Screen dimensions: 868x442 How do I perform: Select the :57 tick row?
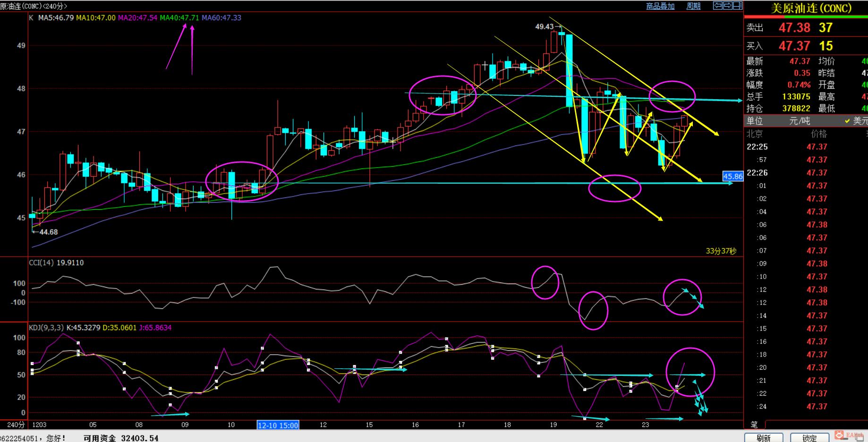point(806,160)
